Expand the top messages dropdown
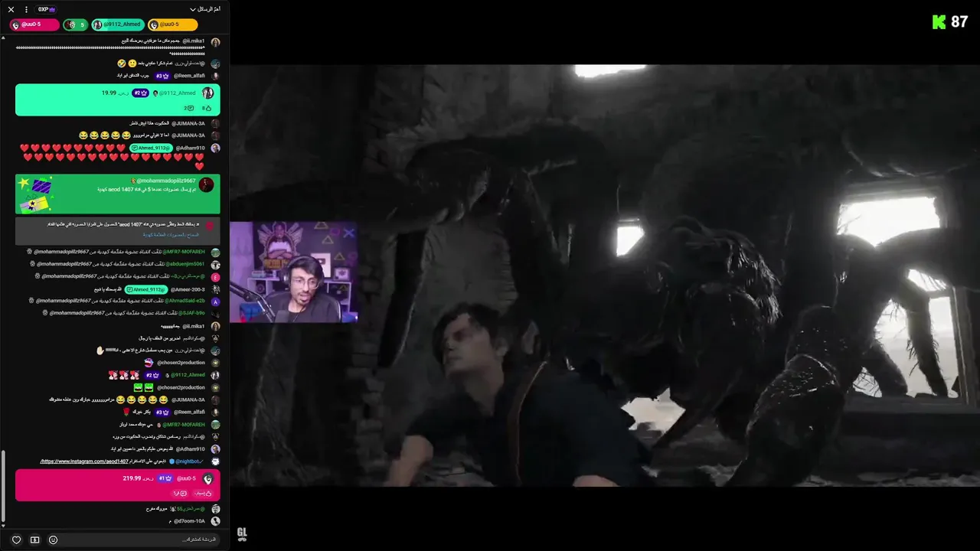 tap(205, 9)
